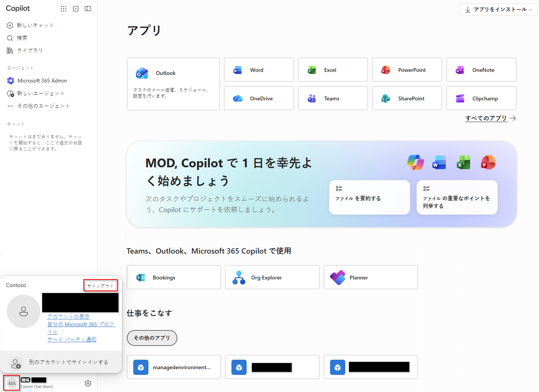Screen dimensions: 539x392
Task: Open the Outlook app tile
Action: pyautogui.click(x=173, y=84)
